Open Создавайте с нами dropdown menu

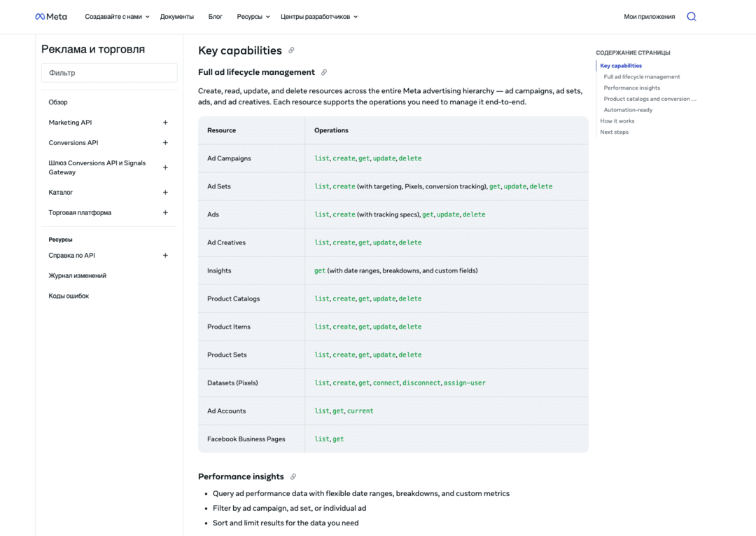[x=117, y=17]
